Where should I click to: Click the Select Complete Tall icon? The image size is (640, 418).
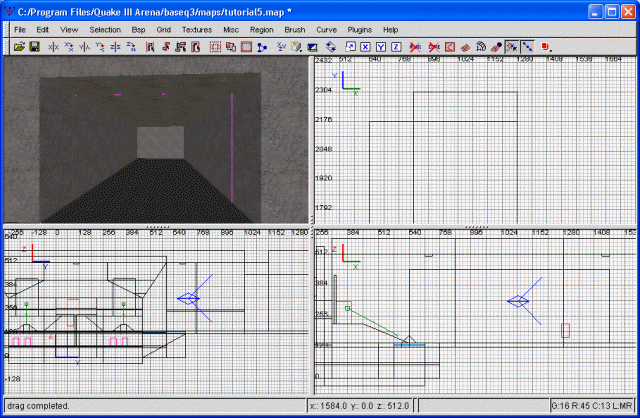(150, 47)
